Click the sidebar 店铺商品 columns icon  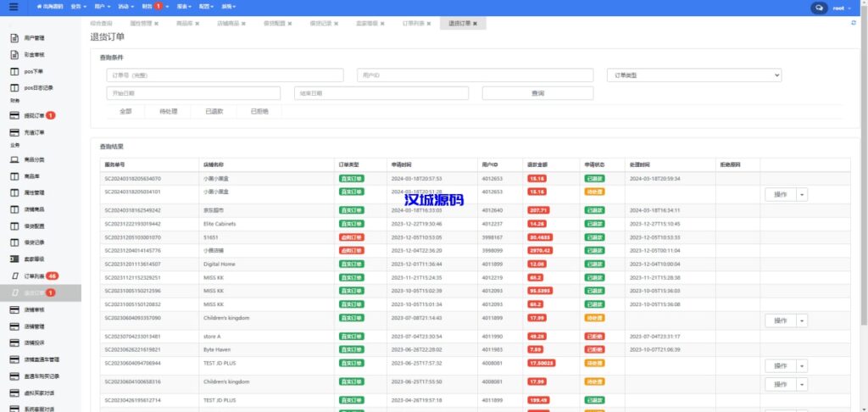coord(15,209)
